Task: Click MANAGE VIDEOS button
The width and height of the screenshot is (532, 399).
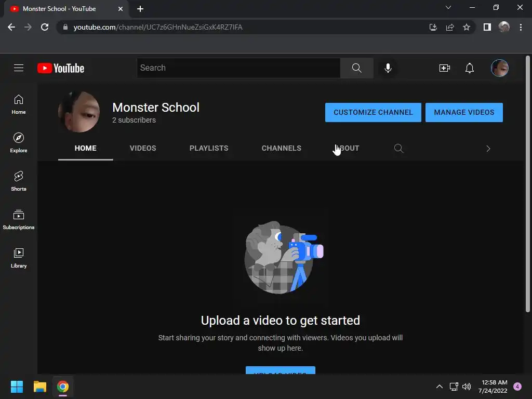Action: [464, 112]
